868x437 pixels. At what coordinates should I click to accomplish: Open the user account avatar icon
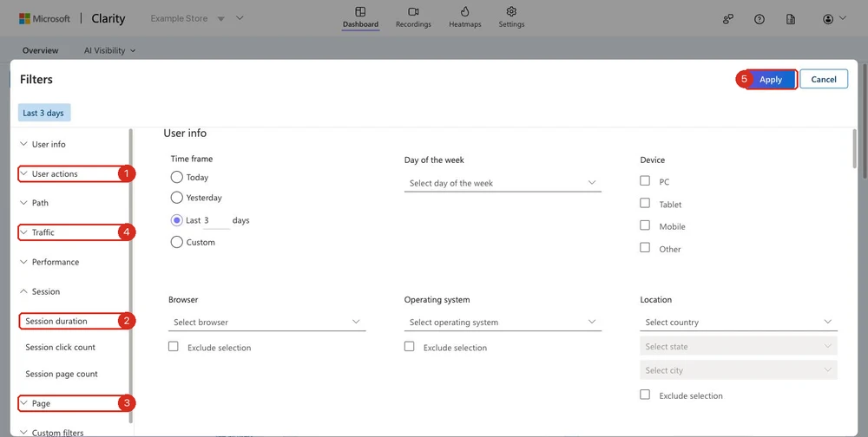[828, 19]
